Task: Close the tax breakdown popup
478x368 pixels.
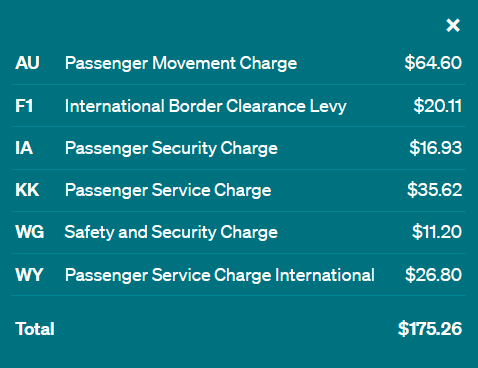Action: point(453,25)
